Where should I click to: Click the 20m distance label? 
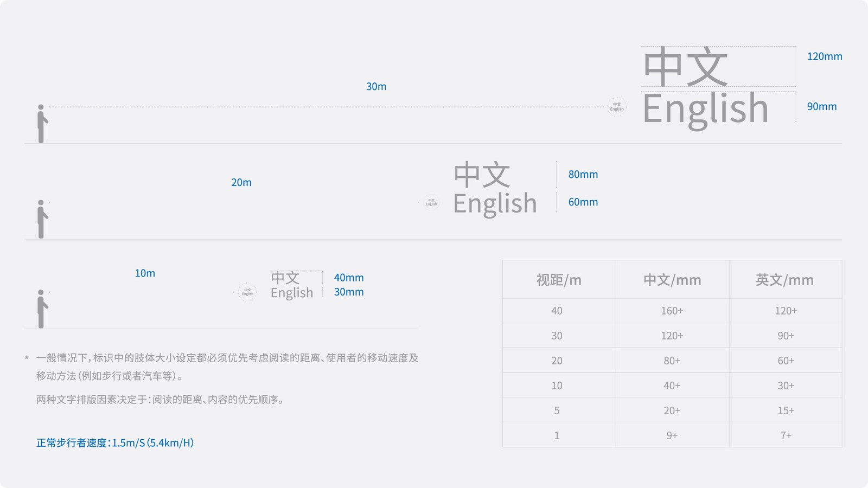pyautogui.click(x=241, y=183)
